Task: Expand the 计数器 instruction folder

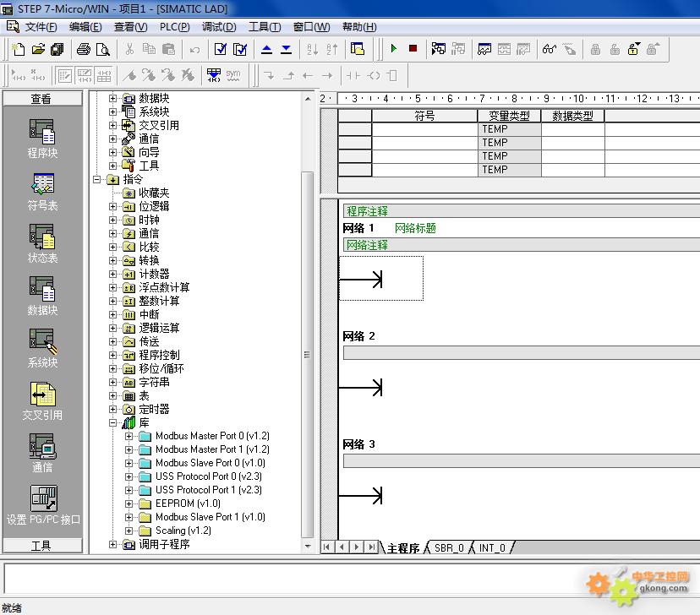Action: (x=113, y=275)
